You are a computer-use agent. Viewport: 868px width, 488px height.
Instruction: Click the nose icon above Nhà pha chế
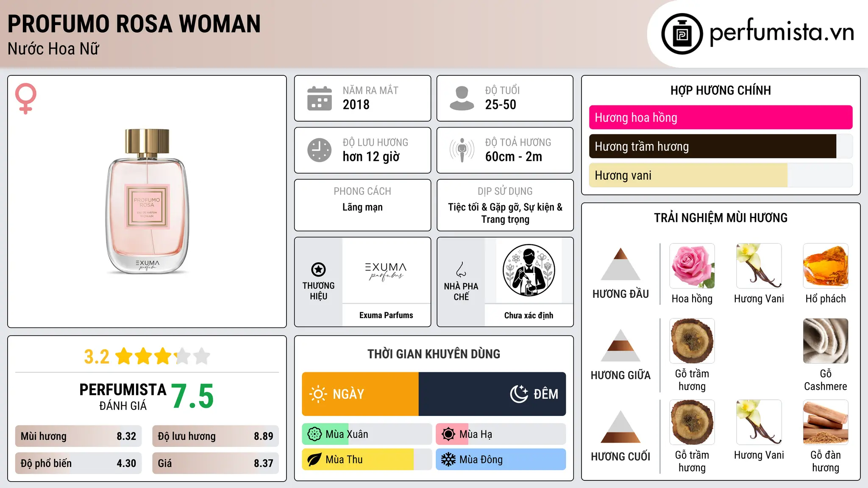click(x=461, y=269)
